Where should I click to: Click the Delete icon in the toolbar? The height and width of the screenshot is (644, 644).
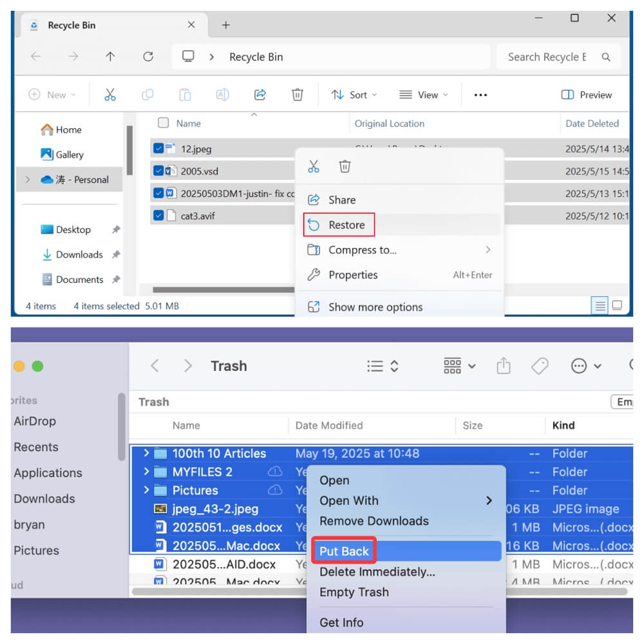tap(297, 95)
